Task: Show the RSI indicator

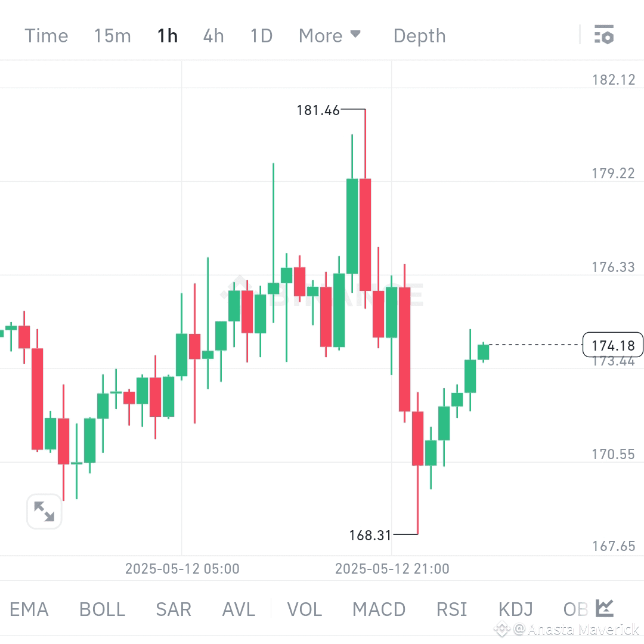Action: [451, 609]
